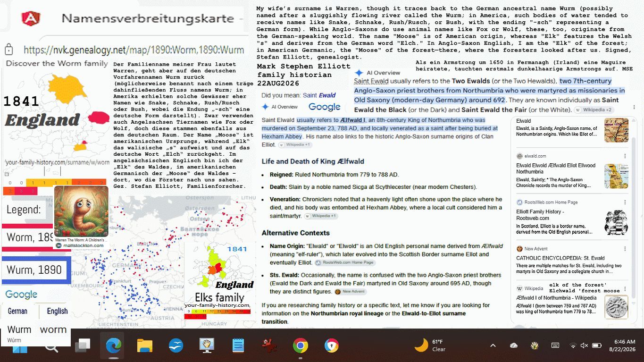Open the monitor-with-hand app on the taskbar
This screenshot has width=644, height=362.
207,346
